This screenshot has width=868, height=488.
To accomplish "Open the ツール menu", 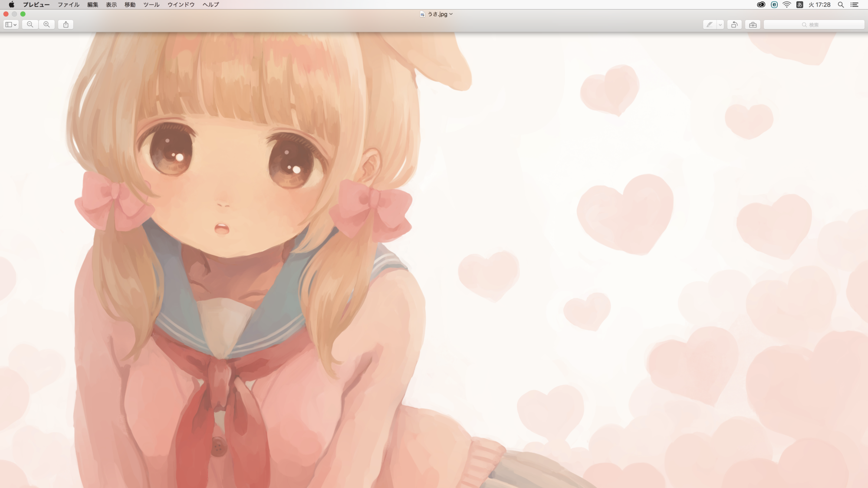I will click(x=151, y=5).
